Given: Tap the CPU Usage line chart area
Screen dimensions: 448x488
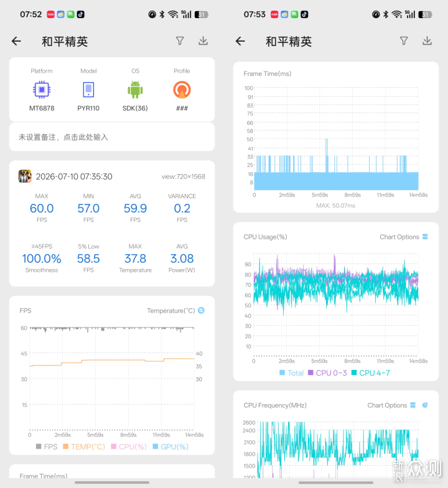Looking at the screenshot, I should (x=336, y=305).
